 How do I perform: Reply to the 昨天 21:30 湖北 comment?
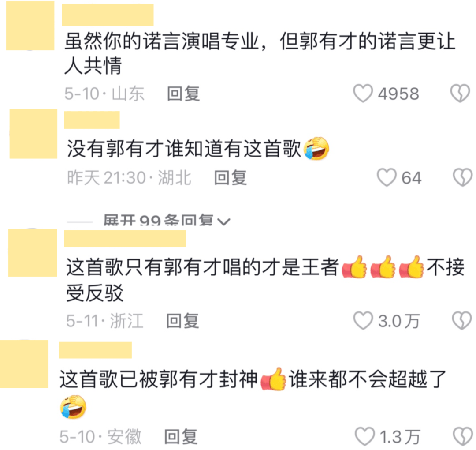tap(231, 177)
